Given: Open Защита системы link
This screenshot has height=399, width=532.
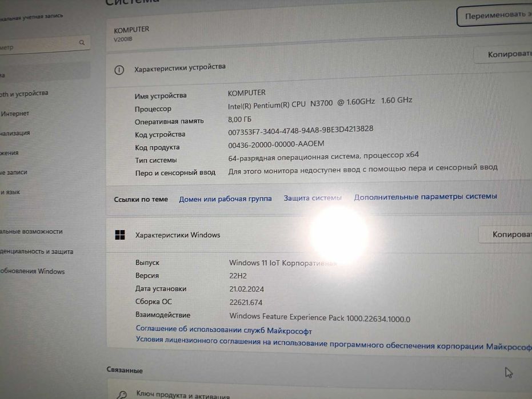Looking at the screenshot, I should click(313, 198).
